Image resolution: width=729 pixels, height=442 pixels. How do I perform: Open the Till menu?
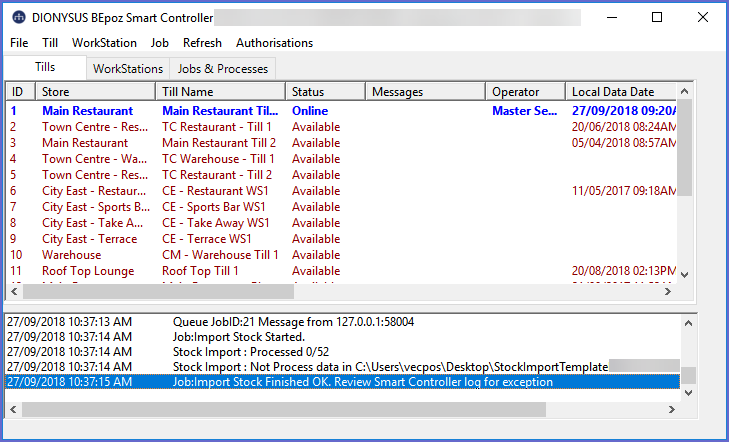(50, 43)
